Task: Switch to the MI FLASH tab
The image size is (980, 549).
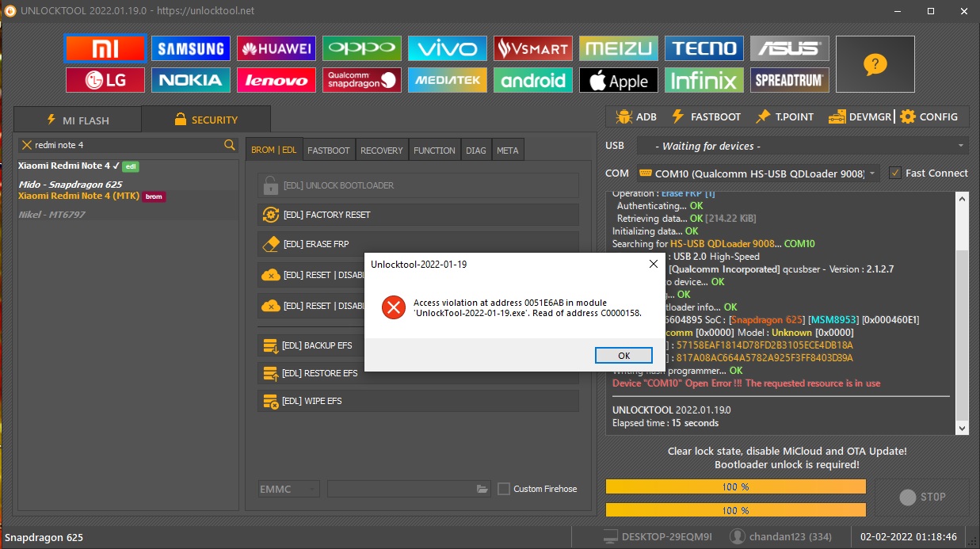Action: pyautogui.click(x=77, y=119)
